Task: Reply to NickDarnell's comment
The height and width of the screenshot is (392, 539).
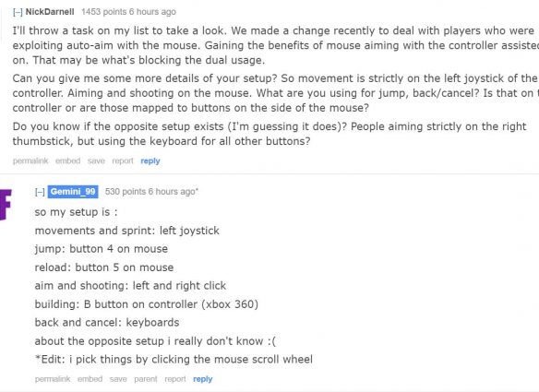Action: 150,160
